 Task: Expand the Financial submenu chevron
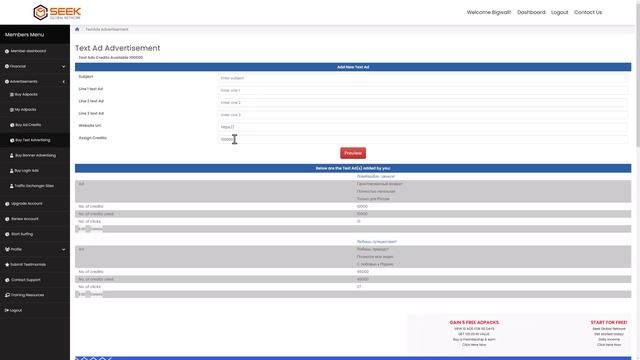63,67
